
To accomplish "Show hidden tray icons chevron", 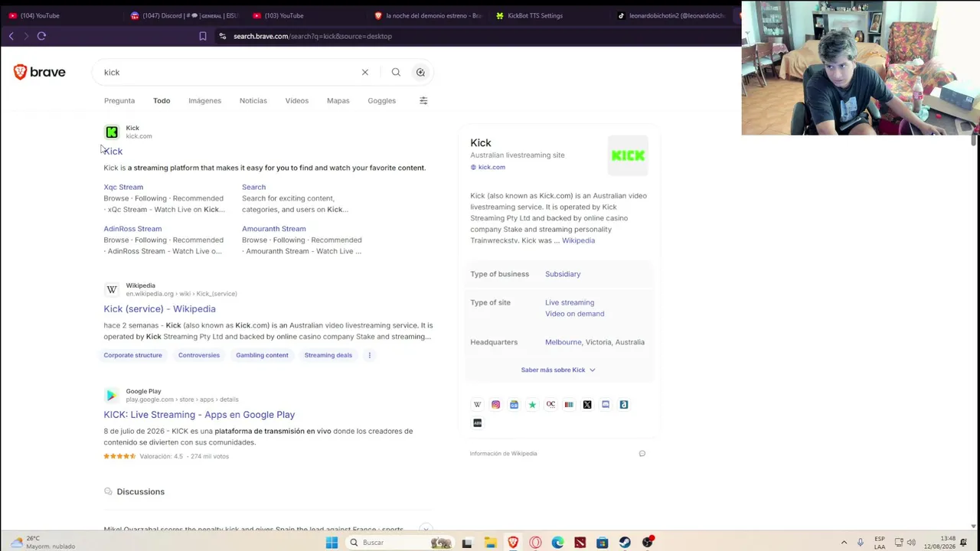I will point(844,543).
